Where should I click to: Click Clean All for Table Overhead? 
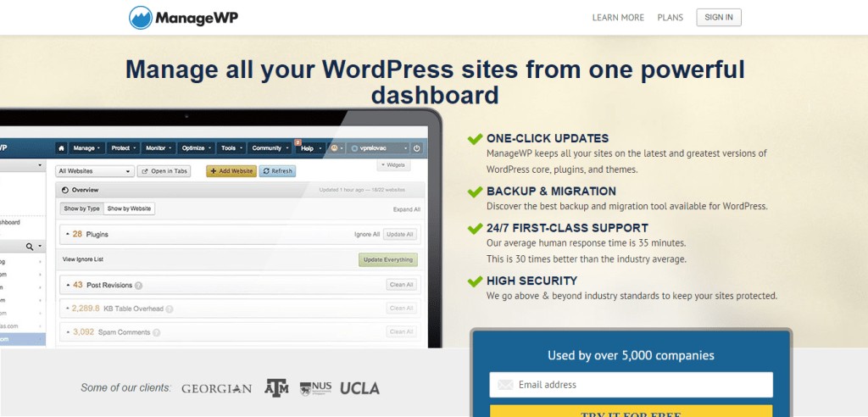point(401,309)
